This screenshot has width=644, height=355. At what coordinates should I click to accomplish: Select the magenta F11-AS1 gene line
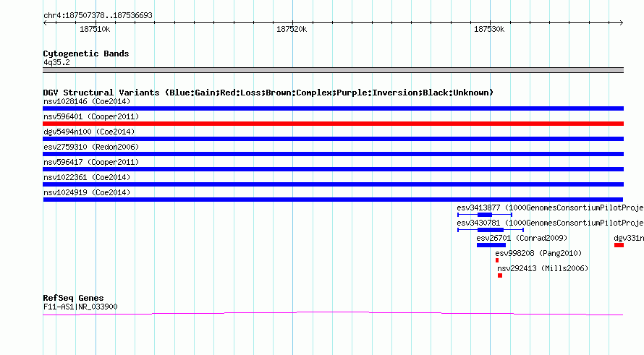point(333,314)
